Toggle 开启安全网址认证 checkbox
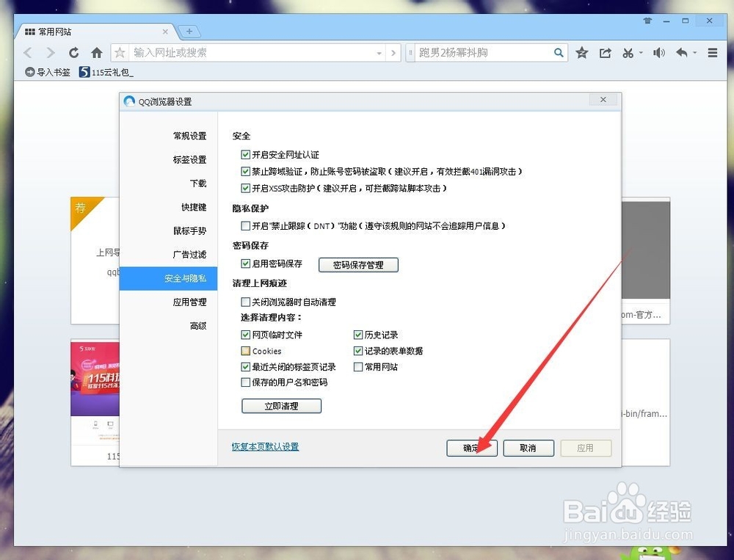 [245, 155]
